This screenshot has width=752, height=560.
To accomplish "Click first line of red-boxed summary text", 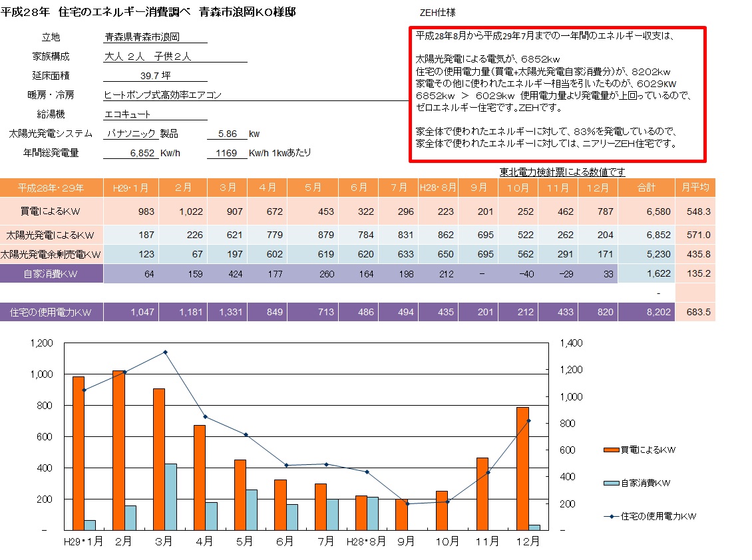I will coord(545,35).
